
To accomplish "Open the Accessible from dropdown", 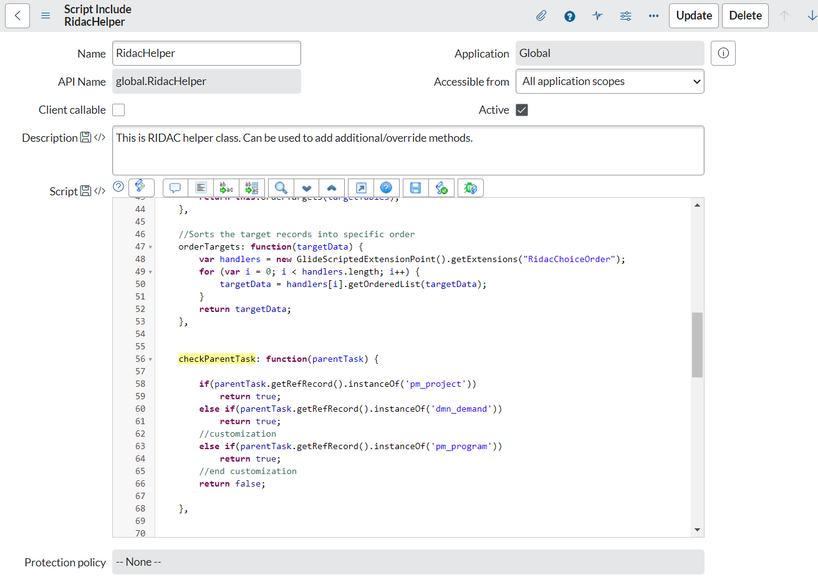I will (x=610, y=81).
